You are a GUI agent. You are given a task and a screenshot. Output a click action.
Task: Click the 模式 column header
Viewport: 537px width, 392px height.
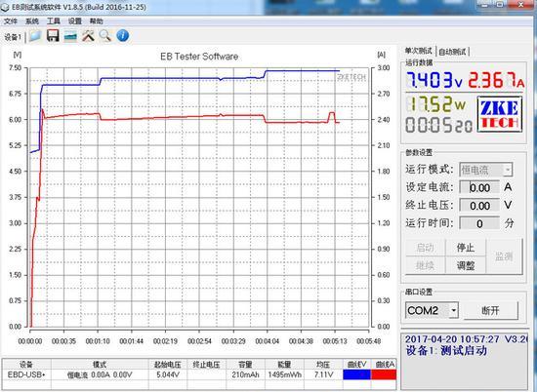100,365
